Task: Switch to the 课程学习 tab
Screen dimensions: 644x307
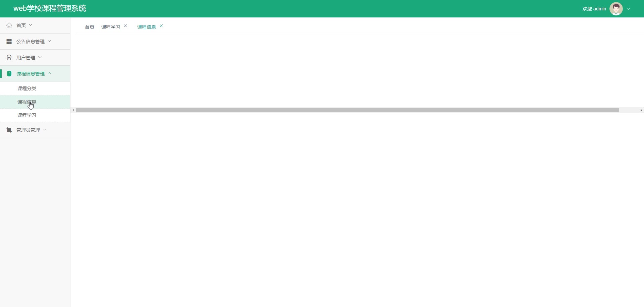Action: pyautogui.click(x=111, y=27)
